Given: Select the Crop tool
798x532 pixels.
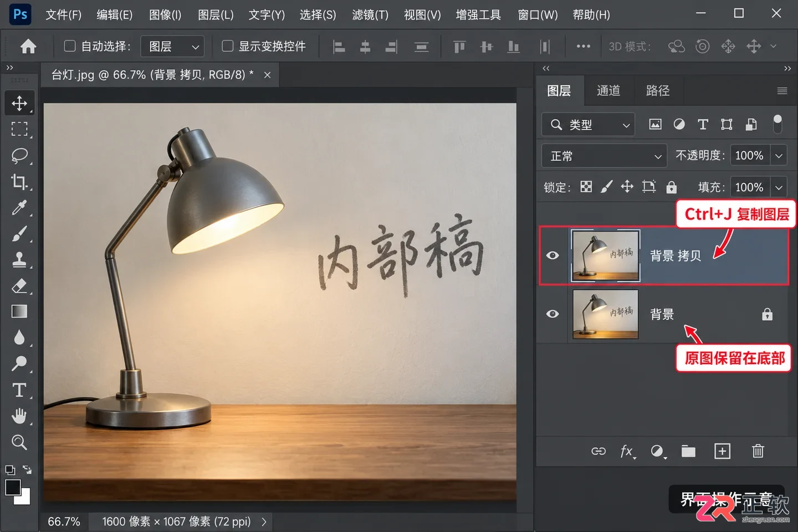Looking at the screenshot, I should point(19,182).
